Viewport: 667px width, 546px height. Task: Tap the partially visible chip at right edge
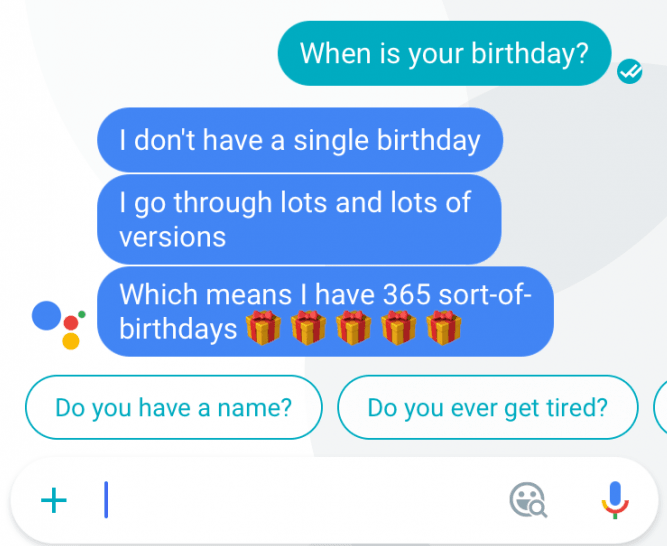[660, 407]
